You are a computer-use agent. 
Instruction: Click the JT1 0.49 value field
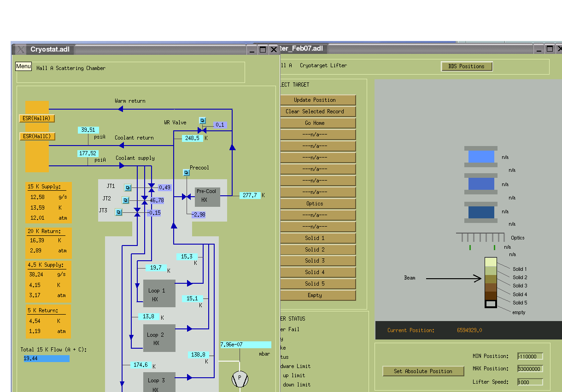pos(165,187)
